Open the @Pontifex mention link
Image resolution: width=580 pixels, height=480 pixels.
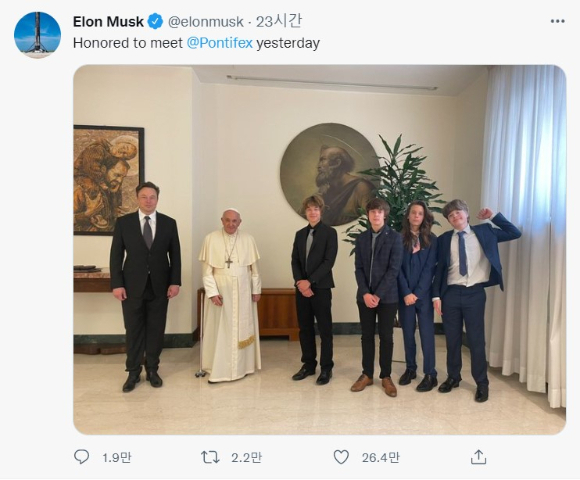pos(220,43)
